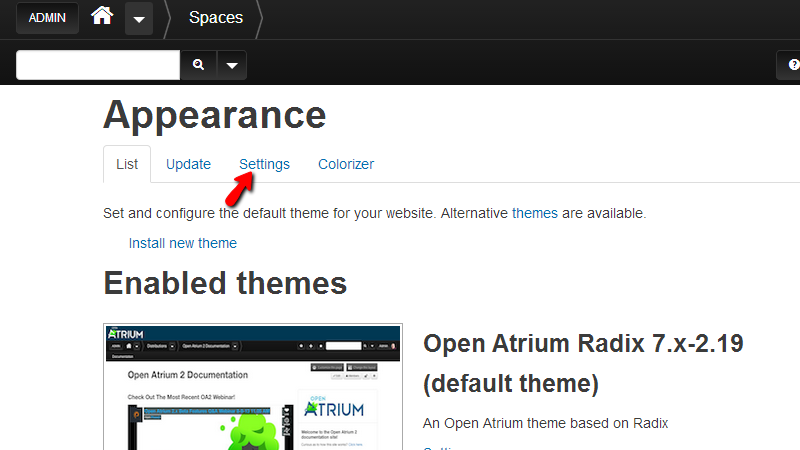Select 'An Open Atrium theme based on Radix' text
The height and width of the screenshot is (450, 800).
pos(545,423)
